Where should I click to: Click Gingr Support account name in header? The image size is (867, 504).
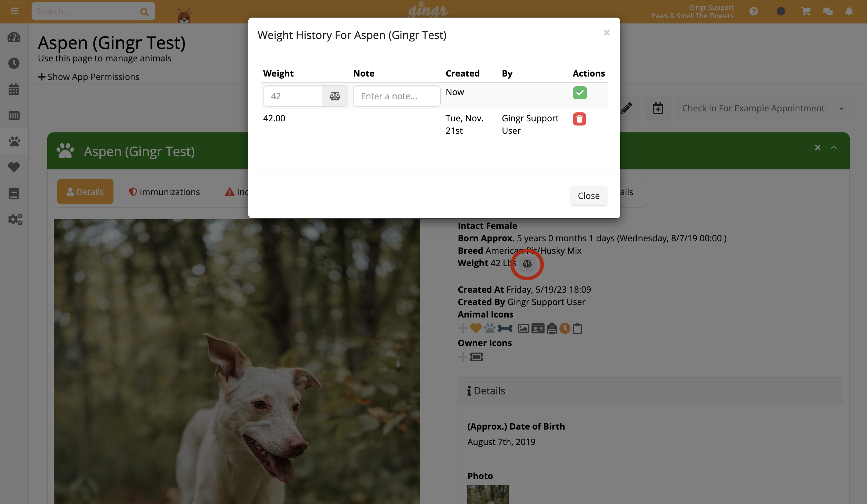[711, 7]
